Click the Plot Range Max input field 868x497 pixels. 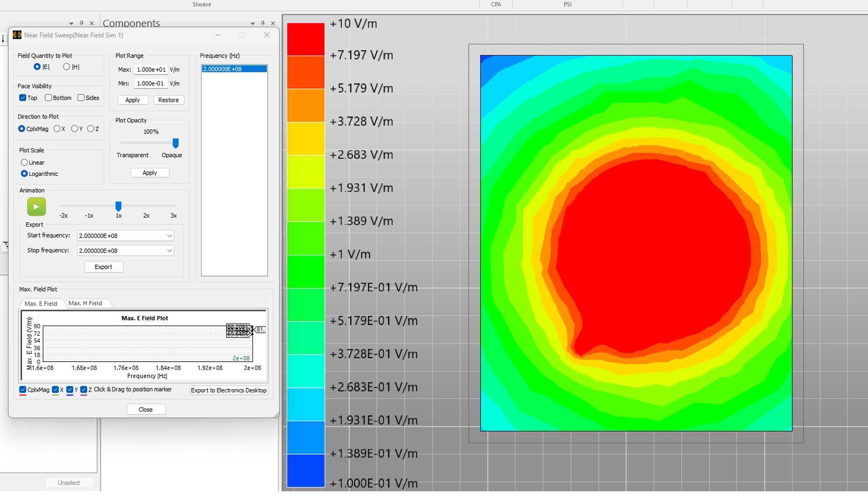click(150, 70)
